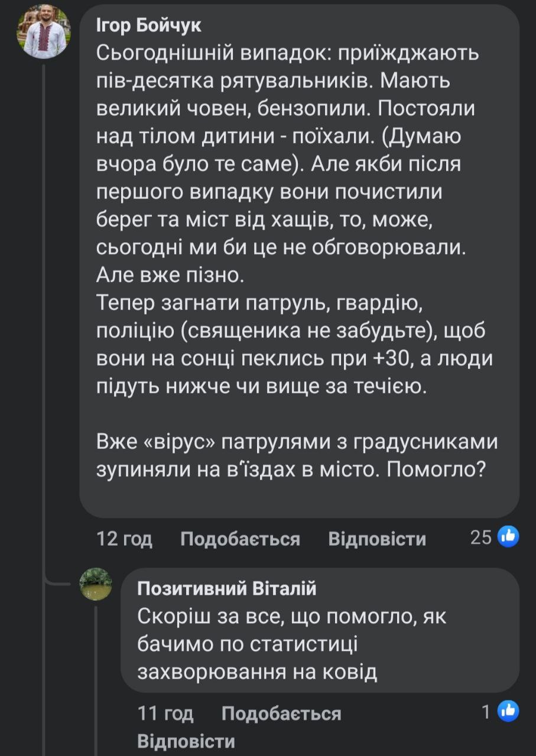
Task: Open Позитивний Віталій's avatar
Action: pyautogui.click(x=96, y=584)
